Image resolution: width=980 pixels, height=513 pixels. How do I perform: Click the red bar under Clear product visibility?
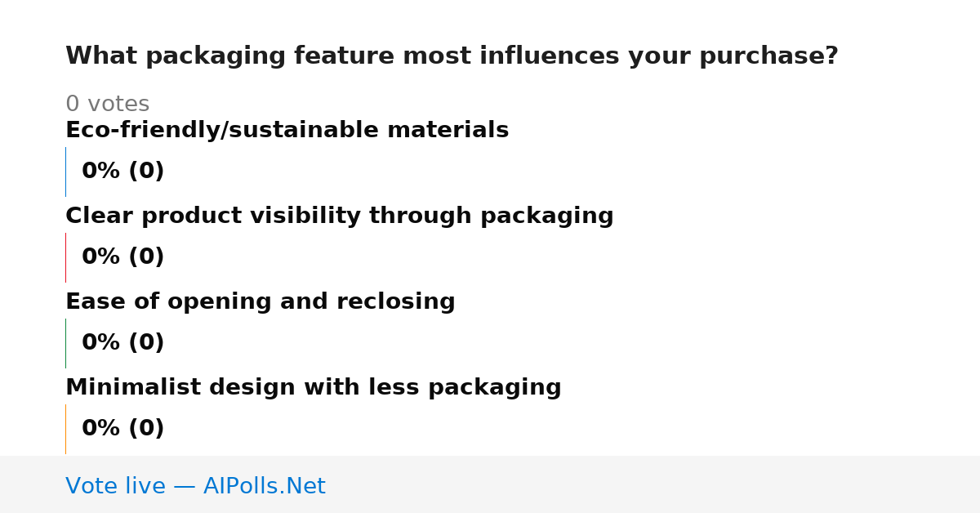coord(66,257)
